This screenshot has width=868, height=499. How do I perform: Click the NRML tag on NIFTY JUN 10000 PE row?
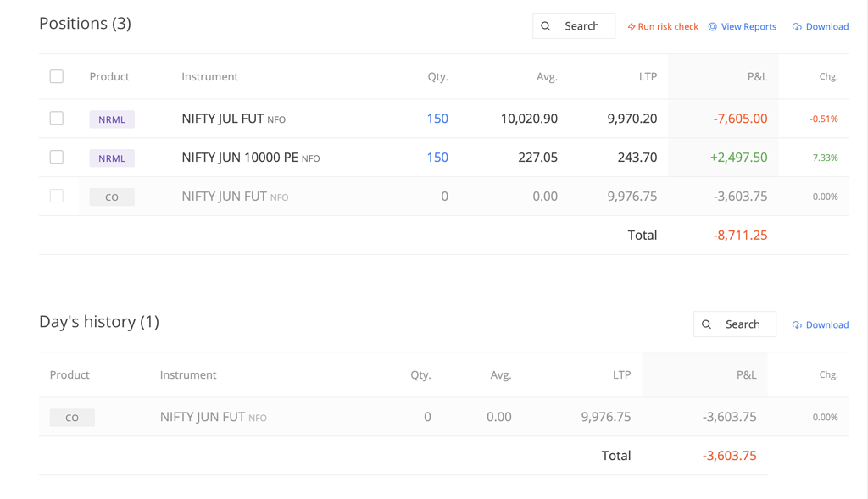pos(111,158)
